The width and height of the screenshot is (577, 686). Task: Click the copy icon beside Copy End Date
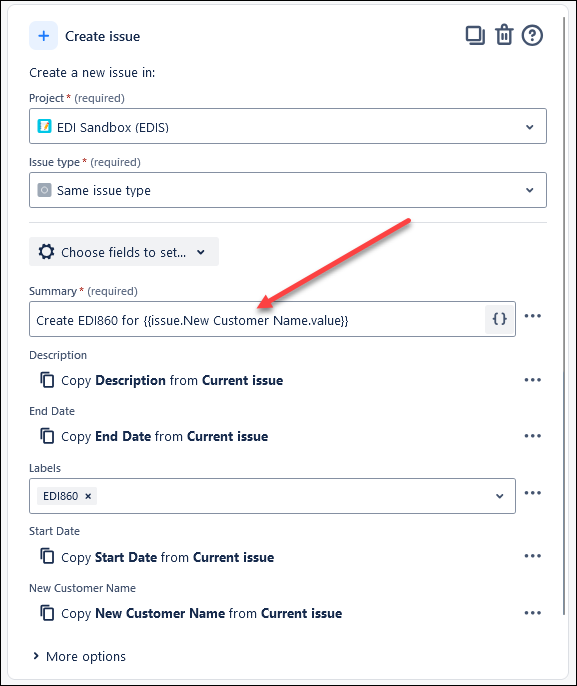(x=47, y=436)
